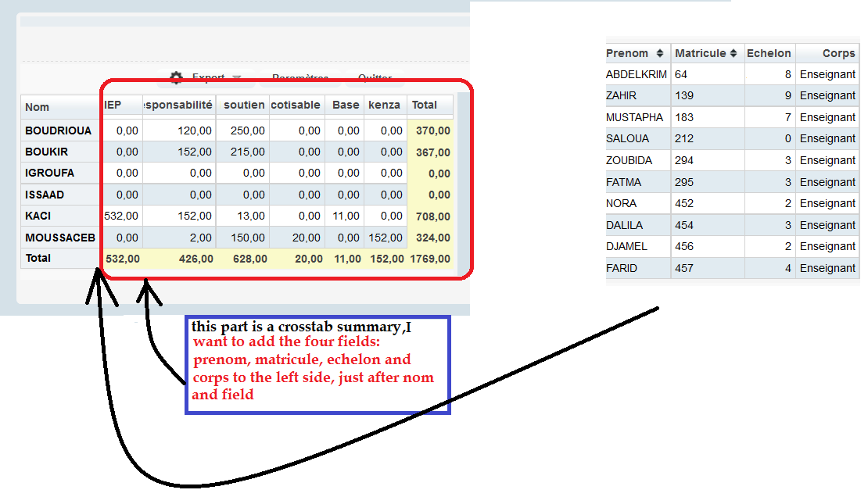This screenshot has height=497, width=868.
Task: Click the kenza column header
Action: [x=384, y=105]
